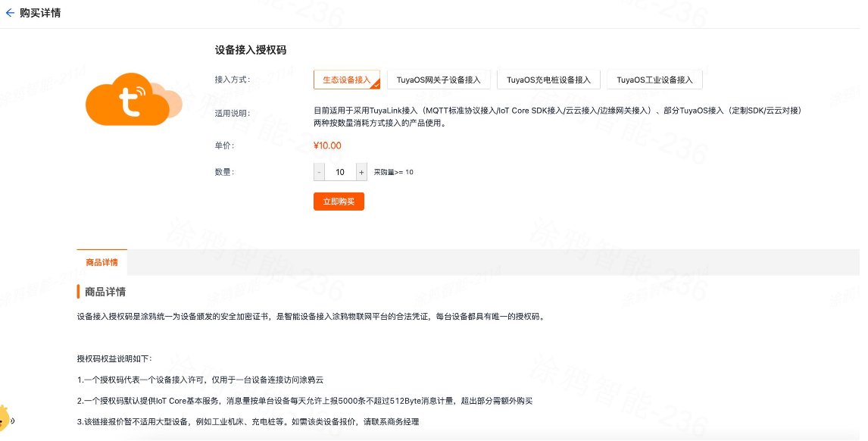Click rule 1 about 一个设备接入许可
This screenshot has width=868, height=441.
[201, 380]
